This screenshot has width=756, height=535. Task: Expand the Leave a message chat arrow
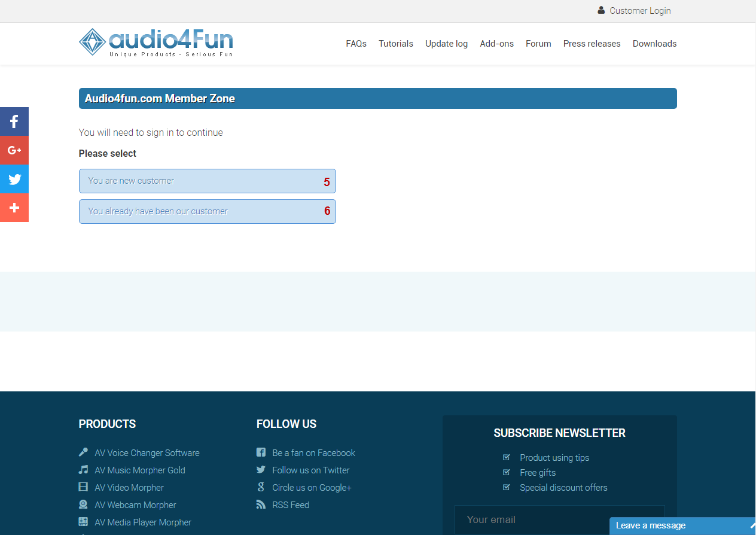(x=752, y=525)
